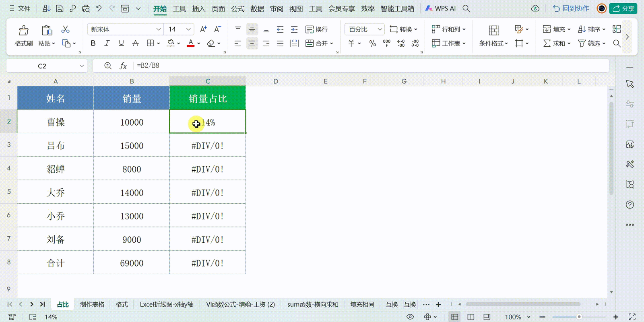
Task: Click the increase decimal places icon
Action: pyautogui.click(x=401, y=43)
